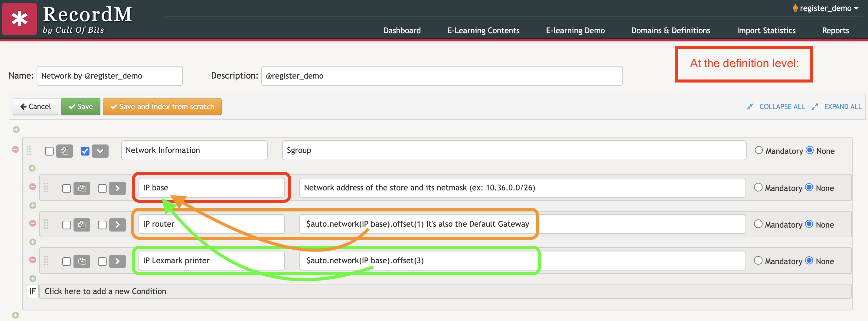Duplicate the IP Lexmark printer field
Screen dimensions: 868x321
pyautogui.click(x=82, y=261)
